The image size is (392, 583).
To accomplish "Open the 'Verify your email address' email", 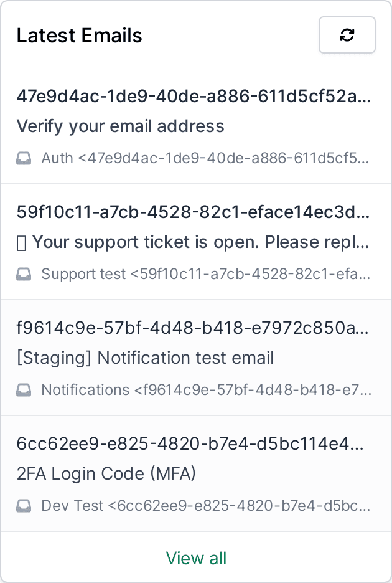I will tap(120, 126).
